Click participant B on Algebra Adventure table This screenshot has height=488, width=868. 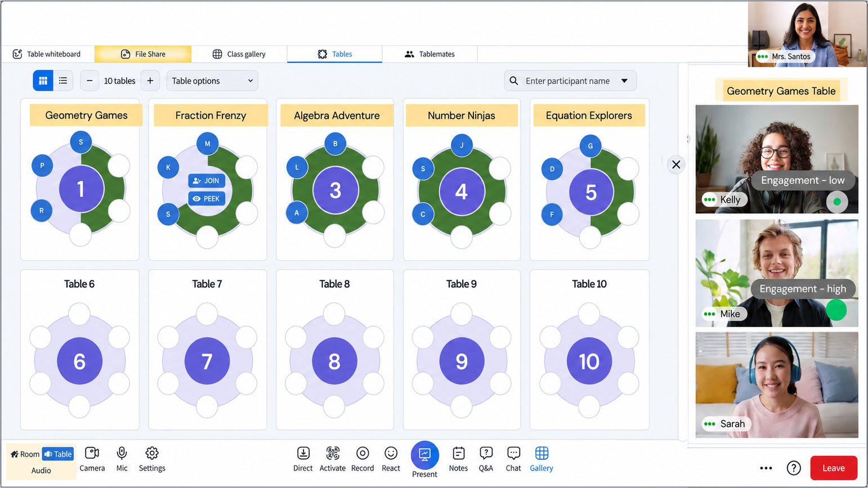point(335,144)
